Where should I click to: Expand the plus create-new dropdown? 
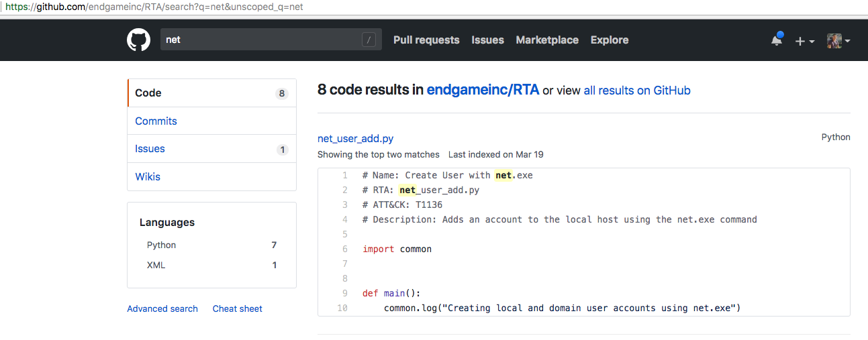click(x=804, y=41)
